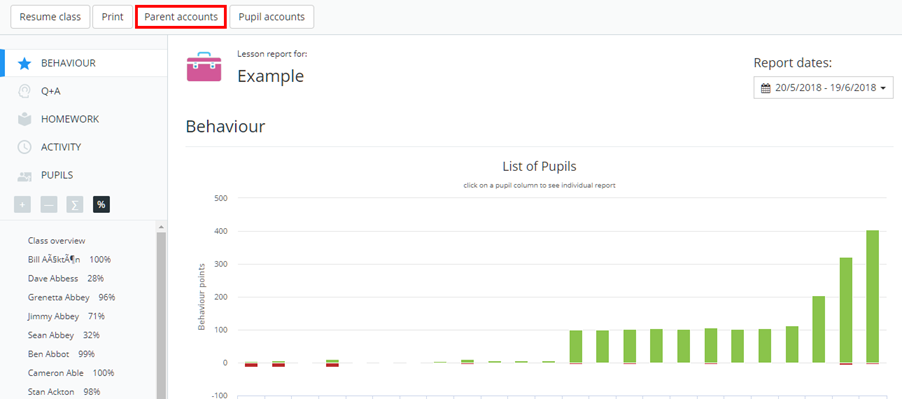Open Parent accounts

click(x=181, y=17)
